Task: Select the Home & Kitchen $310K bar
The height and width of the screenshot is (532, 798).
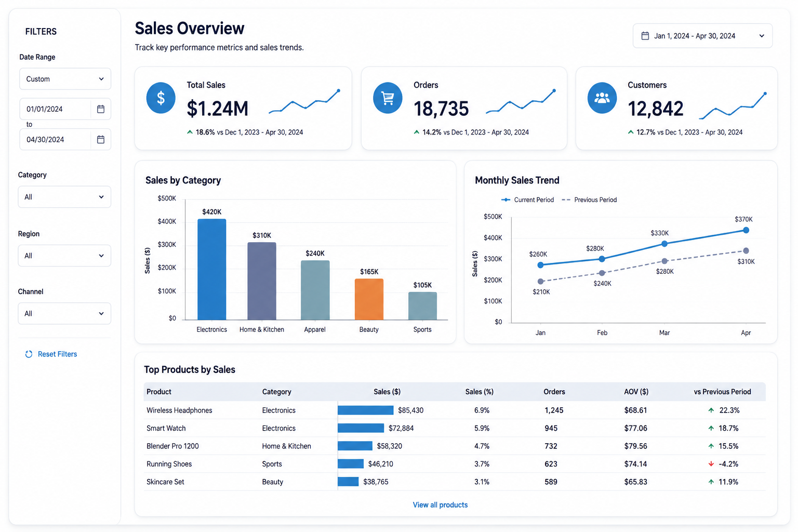Action: coord(262,281)
